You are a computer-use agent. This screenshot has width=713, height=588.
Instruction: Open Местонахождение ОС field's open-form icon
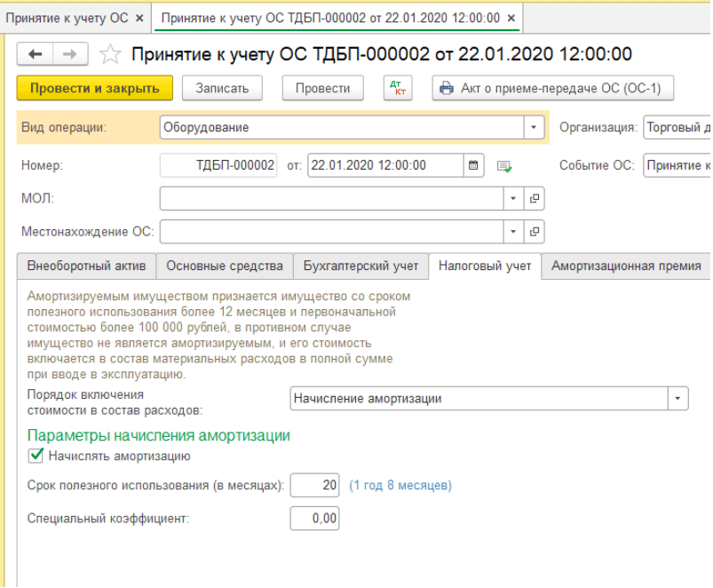pos(535,232)
